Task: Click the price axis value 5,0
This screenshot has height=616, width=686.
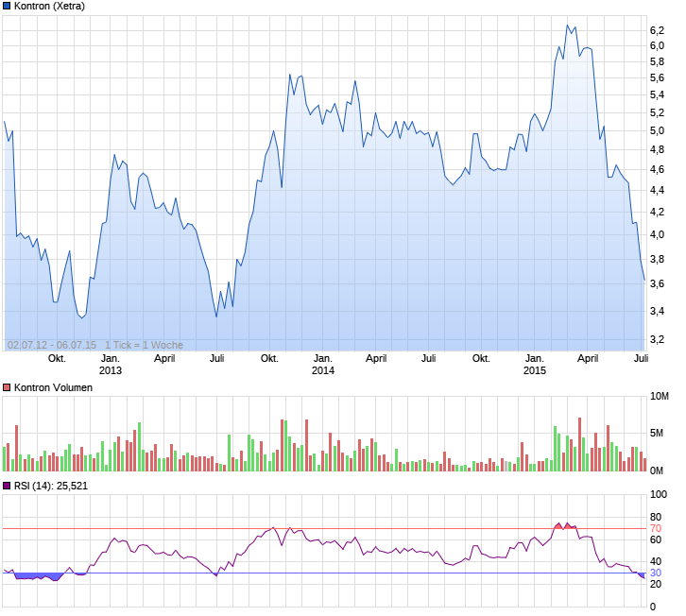Action: click(x=657, y=130)
